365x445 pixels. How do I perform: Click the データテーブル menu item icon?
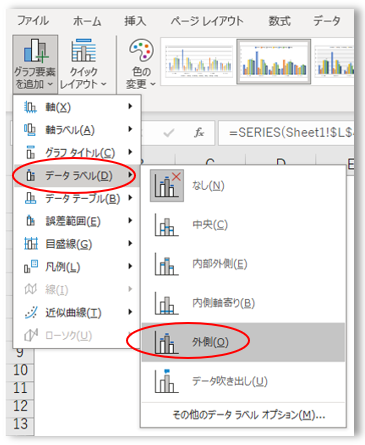(30, 198)
